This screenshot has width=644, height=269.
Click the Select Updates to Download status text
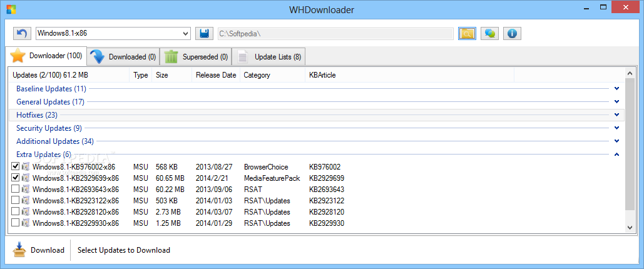point(124,250)
